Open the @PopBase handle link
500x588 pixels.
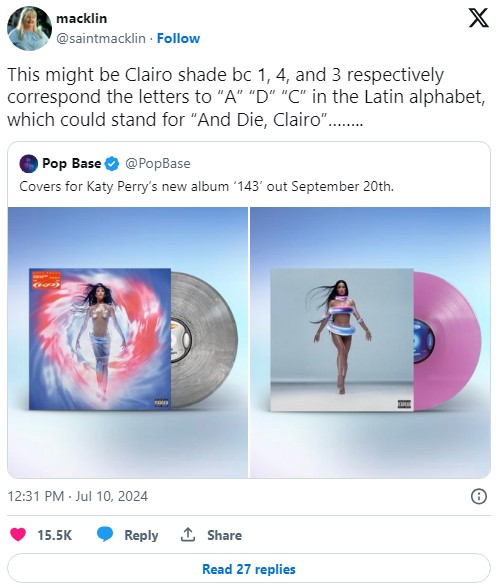point(158,164)
